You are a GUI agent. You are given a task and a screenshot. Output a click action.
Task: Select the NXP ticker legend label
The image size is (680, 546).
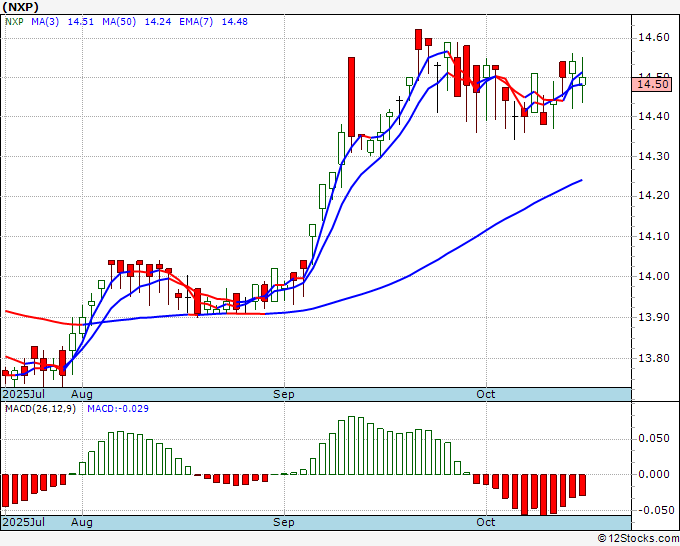tap(14, 22)
